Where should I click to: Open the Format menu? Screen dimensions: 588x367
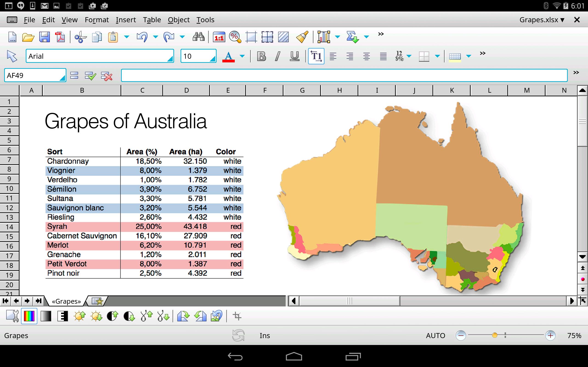coord(97,20)
